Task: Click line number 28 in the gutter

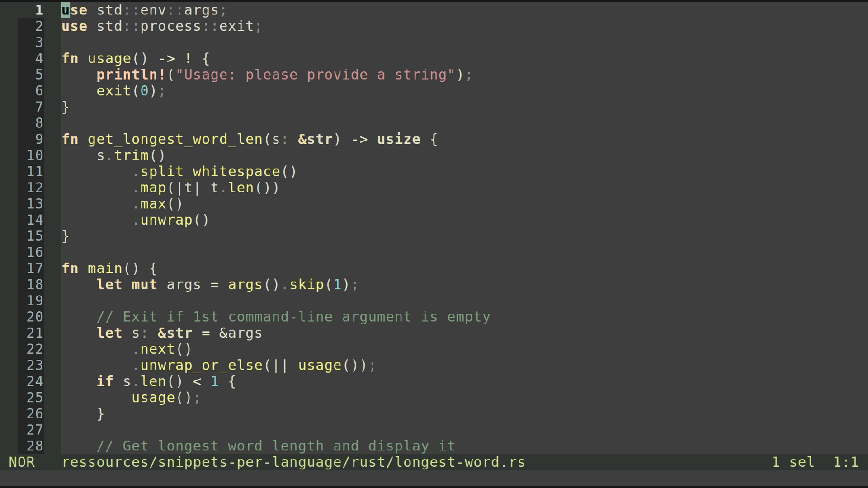Action: [x=35, y=446]
